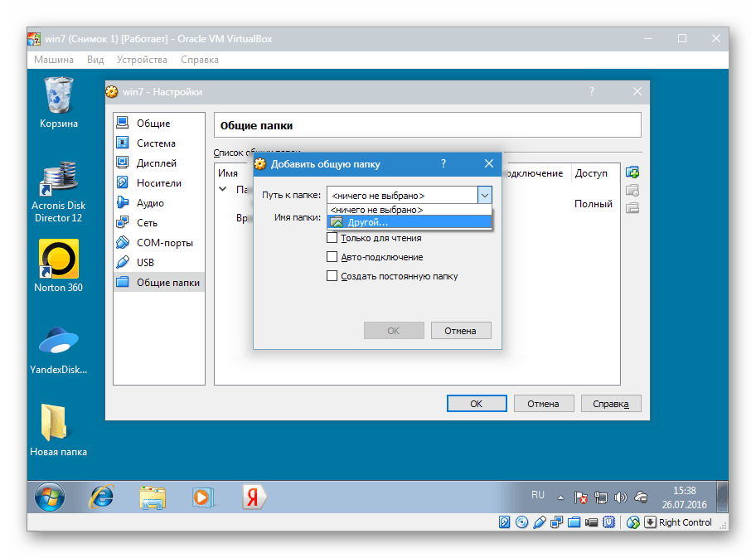756x558 pixels.
Task: Toggle the 'Авто-подключение' checkbox
Action: [332, 257]
